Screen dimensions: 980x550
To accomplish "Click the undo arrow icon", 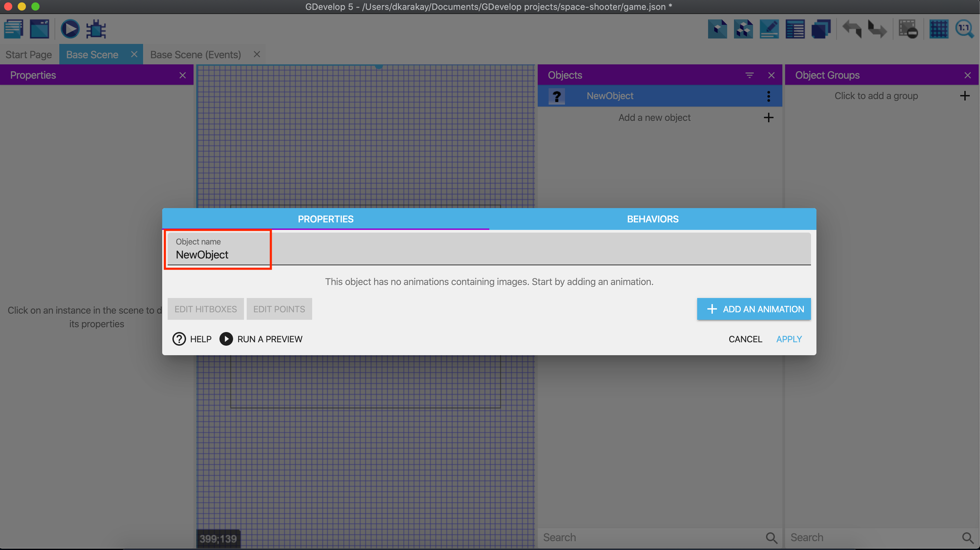I will pos(852,29).
